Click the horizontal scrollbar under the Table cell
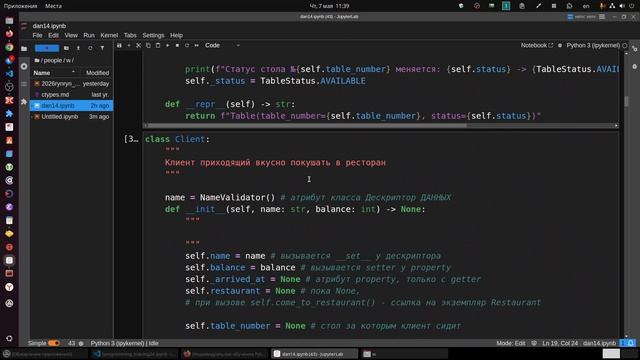The image size is (640, 360). pos(305,126)
